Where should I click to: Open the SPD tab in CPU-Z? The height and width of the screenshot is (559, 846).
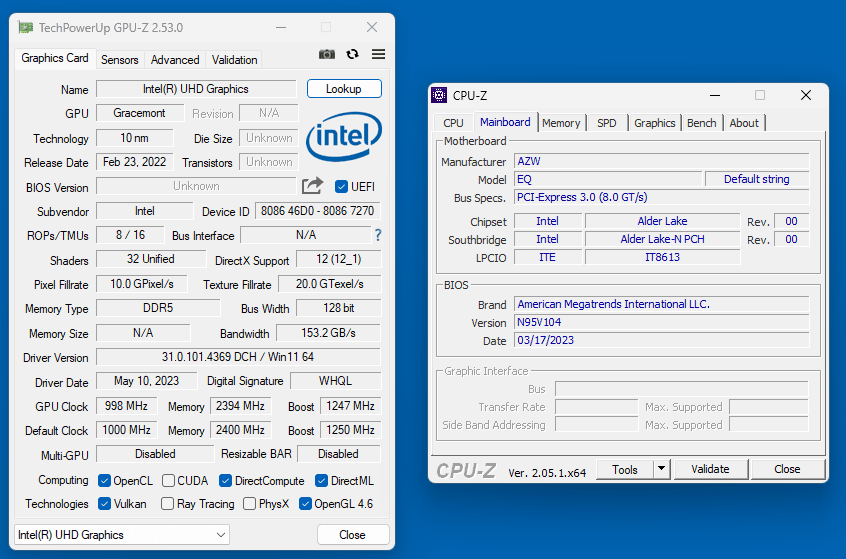click(606, 123)
